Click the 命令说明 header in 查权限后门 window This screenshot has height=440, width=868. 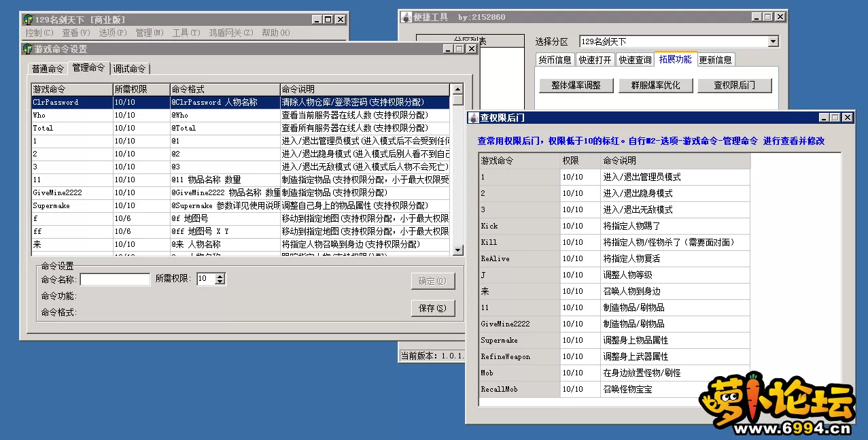point(676,160)
